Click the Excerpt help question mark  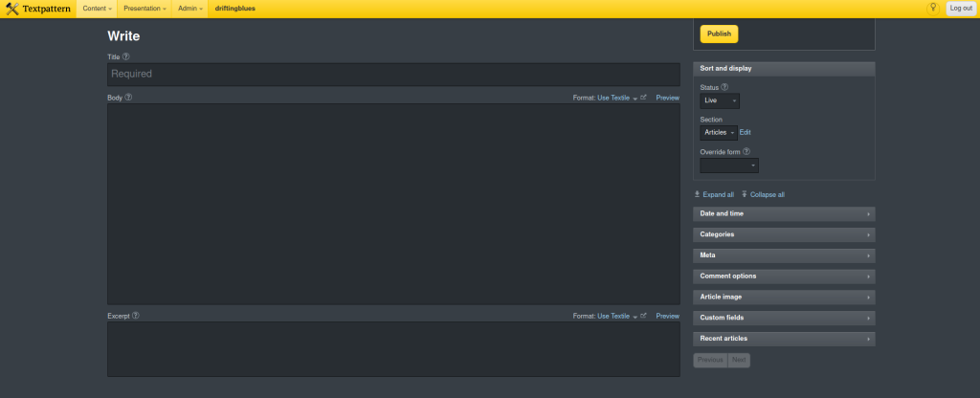tap(136, 315)
